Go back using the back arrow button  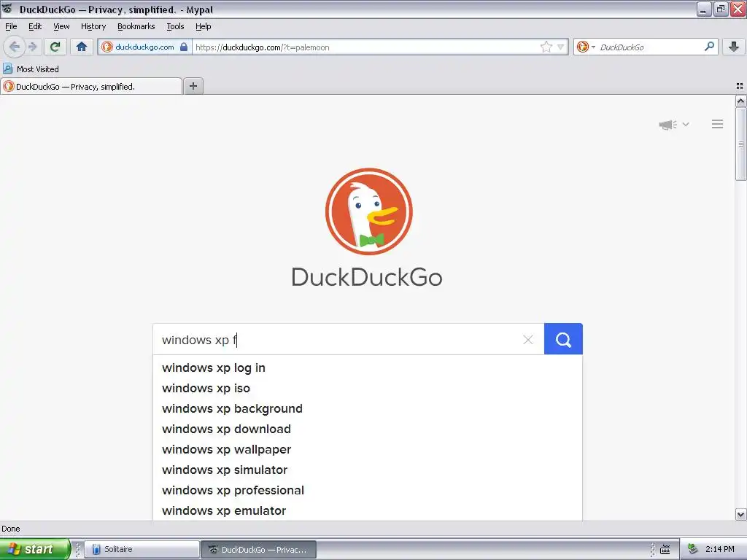click(15, 47)
